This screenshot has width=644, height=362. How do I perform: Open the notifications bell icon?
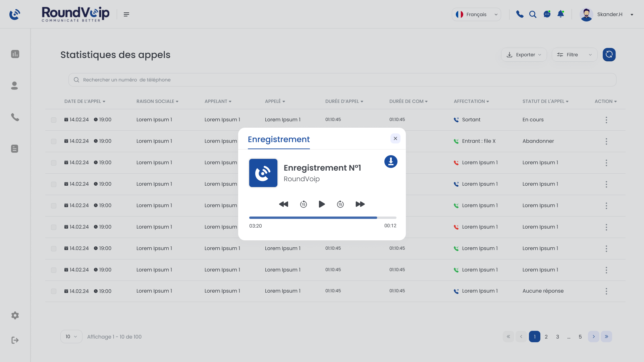(560, 14)
